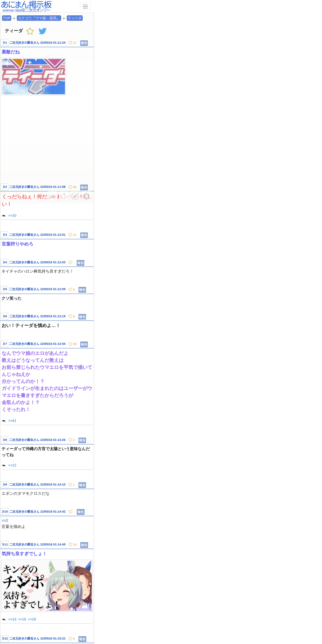Open floating settings gear icon
322x644 pixels.
click(87, 196)
